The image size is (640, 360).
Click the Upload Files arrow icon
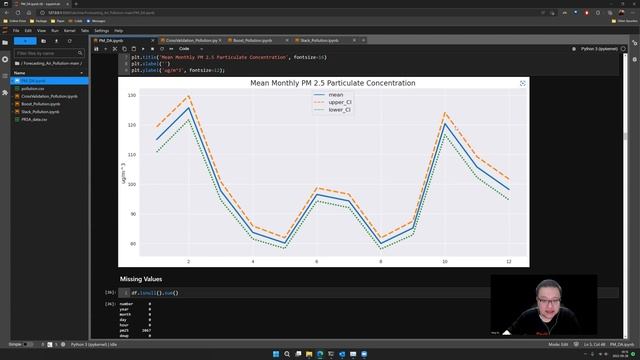click(x=56, y=41)
